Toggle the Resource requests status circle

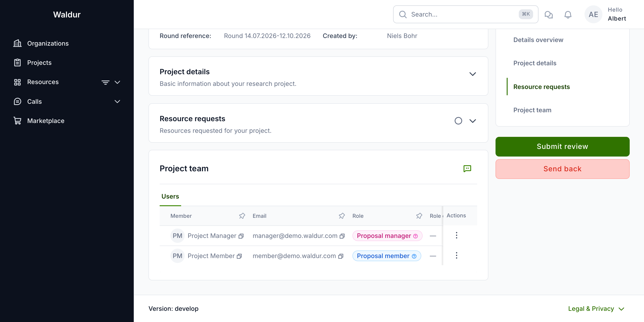(x=458, y=121)
